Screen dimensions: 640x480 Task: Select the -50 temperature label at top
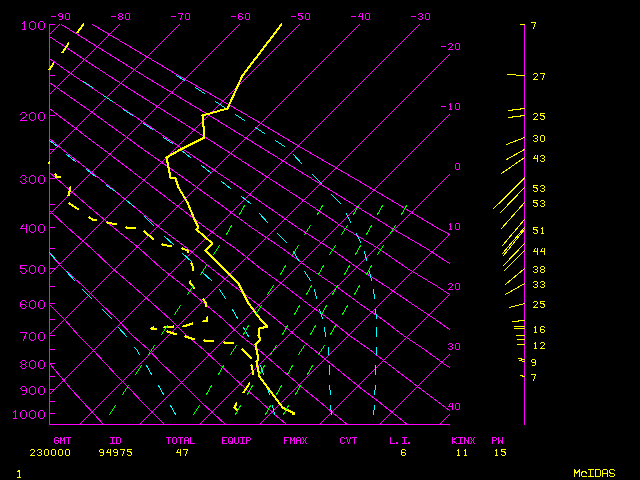tap(300, 17)
